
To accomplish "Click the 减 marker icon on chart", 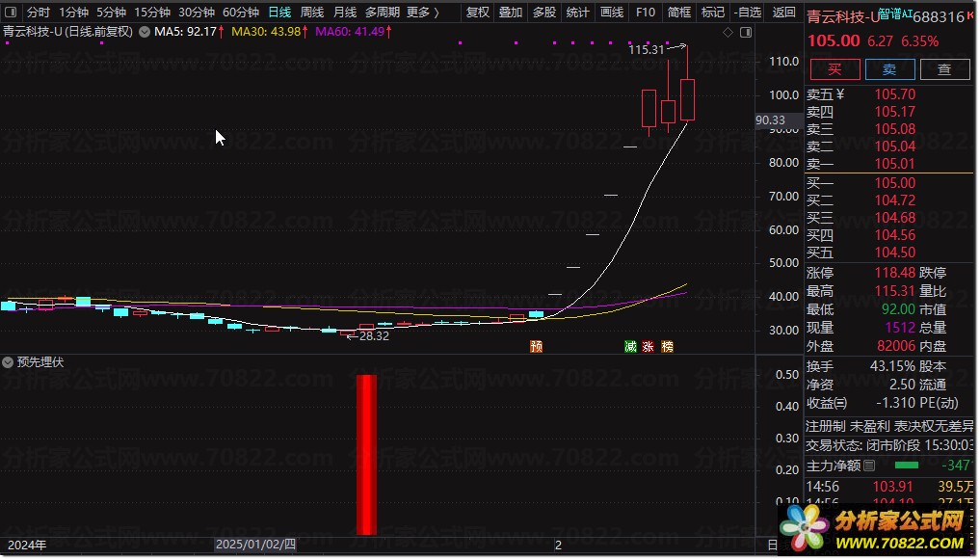I will pos(630,347).
